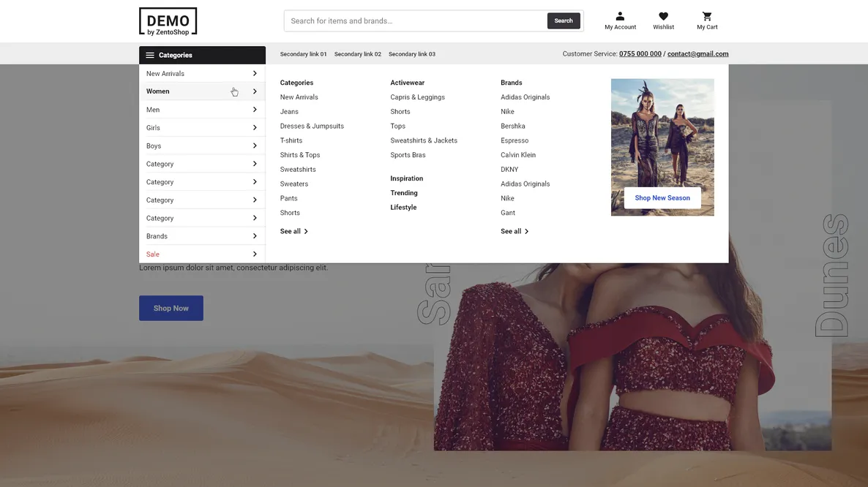Expand the Sale category arrow
Screen dimensions: 868x487
(255, 254)
